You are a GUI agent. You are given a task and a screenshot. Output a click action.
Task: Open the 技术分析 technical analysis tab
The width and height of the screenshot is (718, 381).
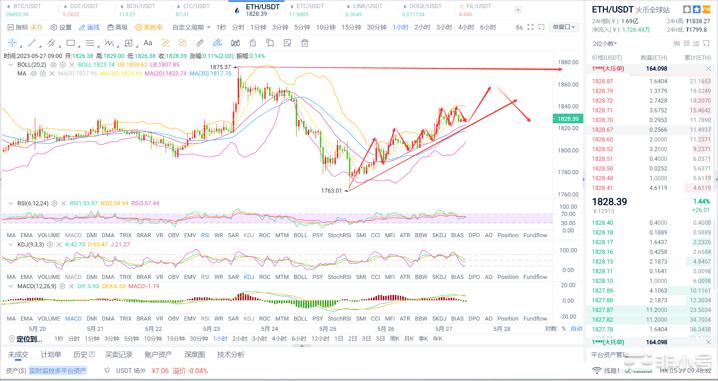point(231,354)
